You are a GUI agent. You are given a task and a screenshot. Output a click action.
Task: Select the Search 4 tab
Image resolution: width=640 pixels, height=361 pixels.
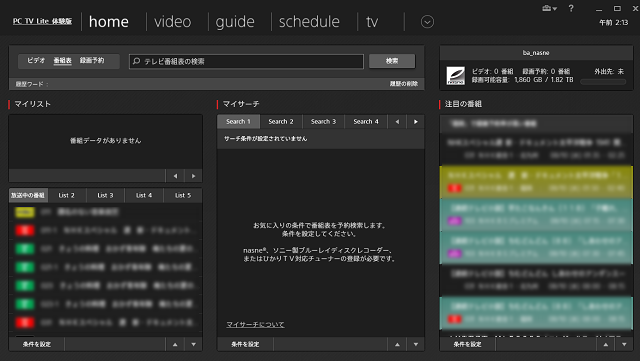click(366, 122)
